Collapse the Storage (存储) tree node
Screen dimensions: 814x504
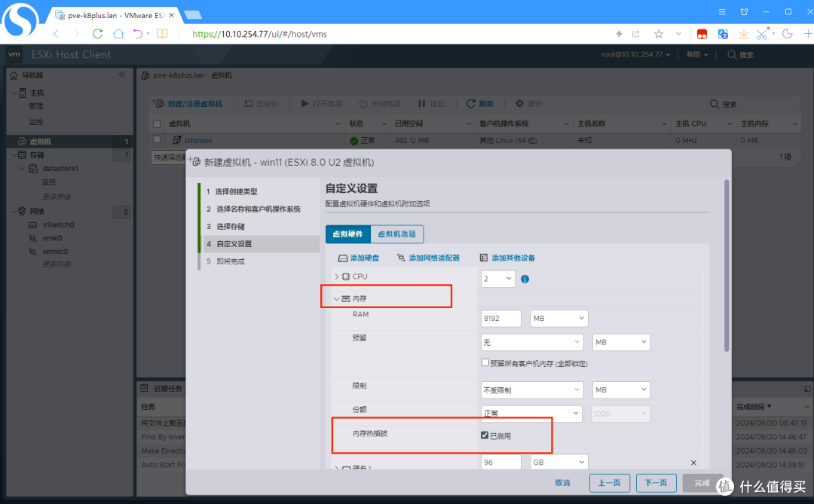click(x=14, y=154)
